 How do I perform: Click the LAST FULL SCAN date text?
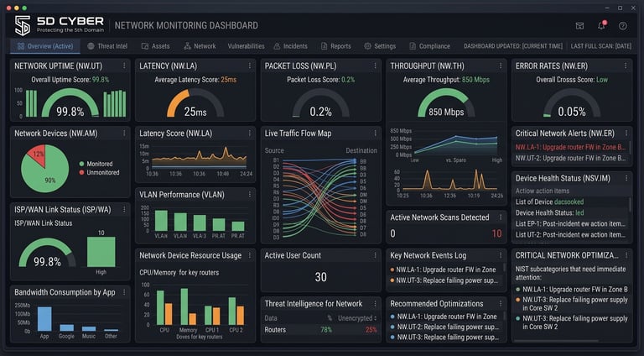(601, 46)
